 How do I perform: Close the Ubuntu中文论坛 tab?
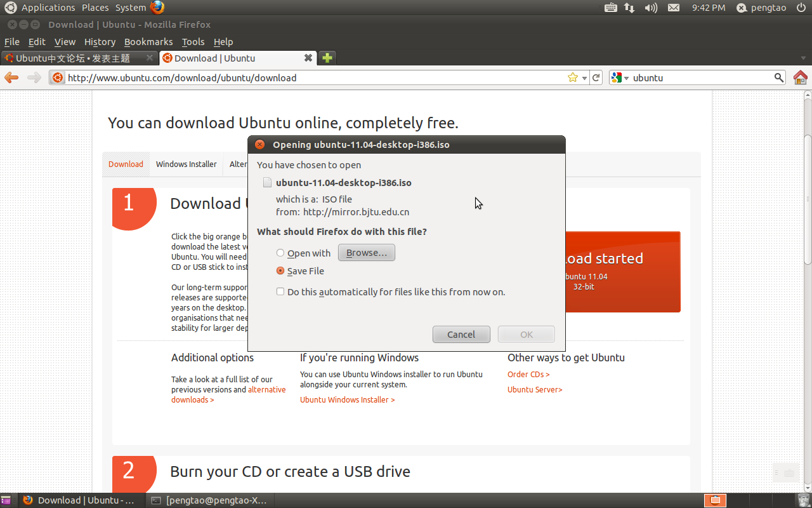pyautogui.click(x=150, y=58)
